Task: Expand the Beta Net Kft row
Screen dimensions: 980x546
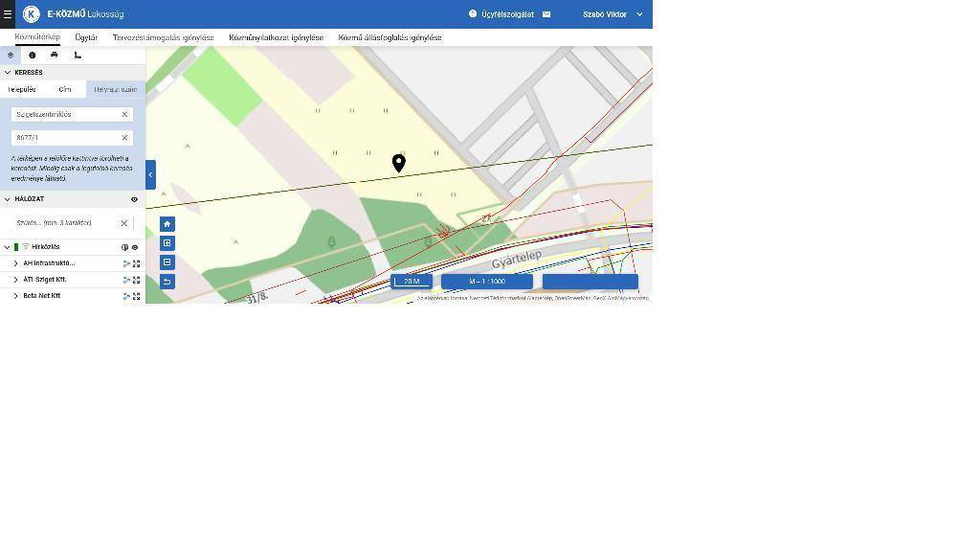Action: click(x=15, y=296)
